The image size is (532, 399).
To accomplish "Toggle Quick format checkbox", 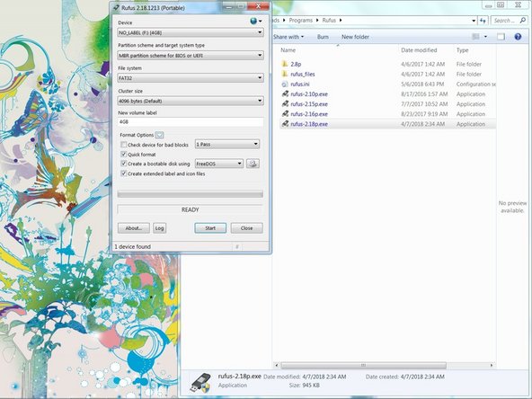I will 124,154.
